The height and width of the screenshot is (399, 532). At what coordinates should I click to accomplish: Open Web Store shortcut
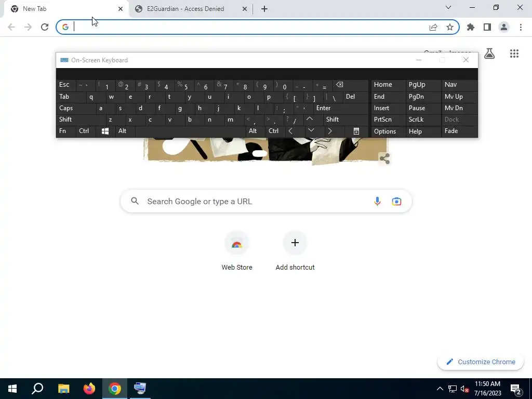tap(237, 251)
